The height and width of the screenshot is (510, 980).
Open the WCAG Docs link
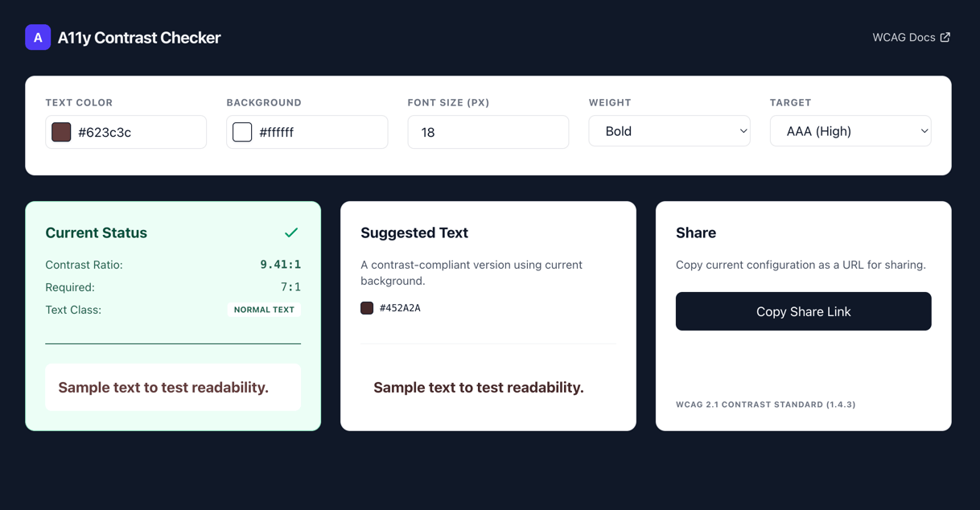(904, 38)
